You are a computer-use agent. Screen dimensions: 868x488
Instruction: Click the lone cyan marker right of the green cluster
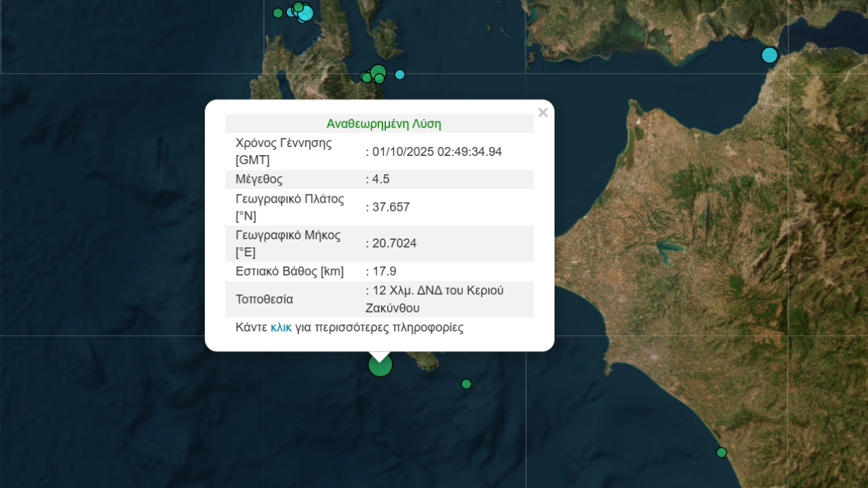[400, 75]
